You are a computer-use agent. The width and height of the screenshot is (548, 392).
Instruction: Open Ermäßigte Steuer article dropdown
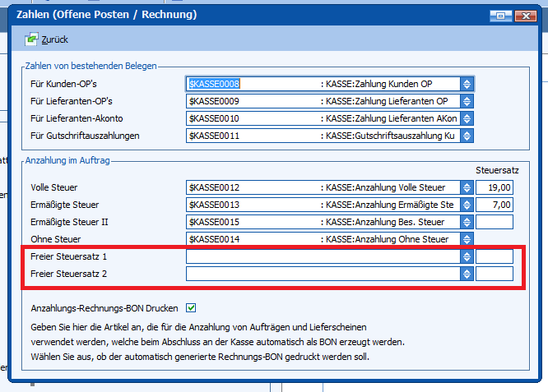pyautogui.click(x=467, y=205)
